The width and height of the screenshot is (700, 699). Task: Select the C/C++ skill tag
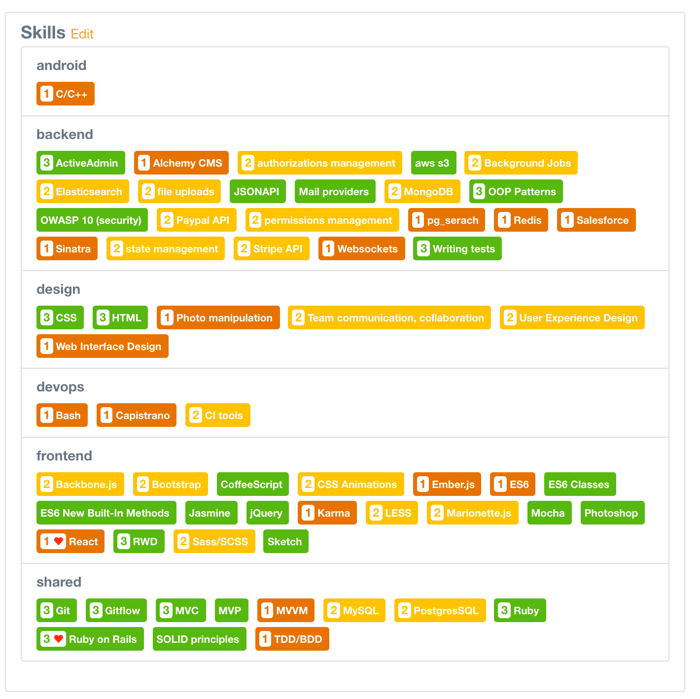[65, 94]
